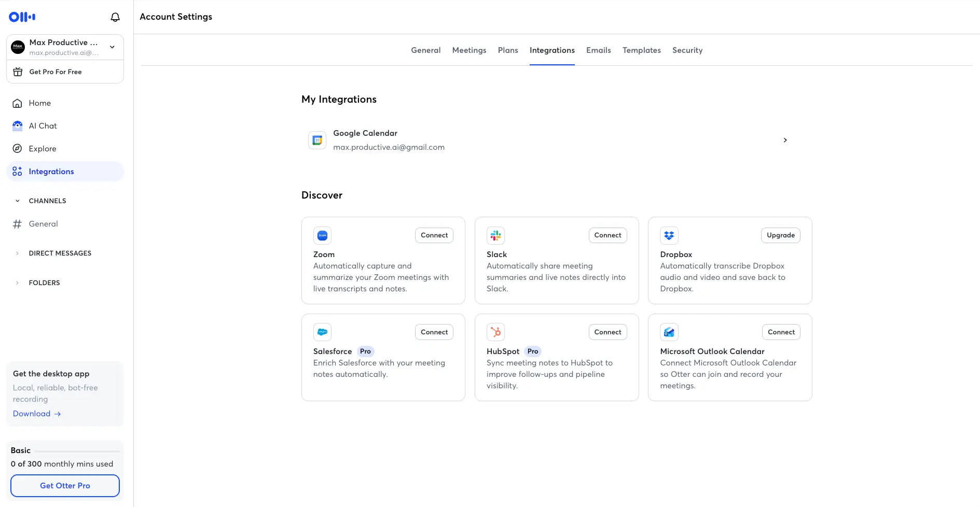Open the account switcher dropdown arrow
Image resolution: width=980 pixels, height=507 pixels.
(x=112, y=47)
